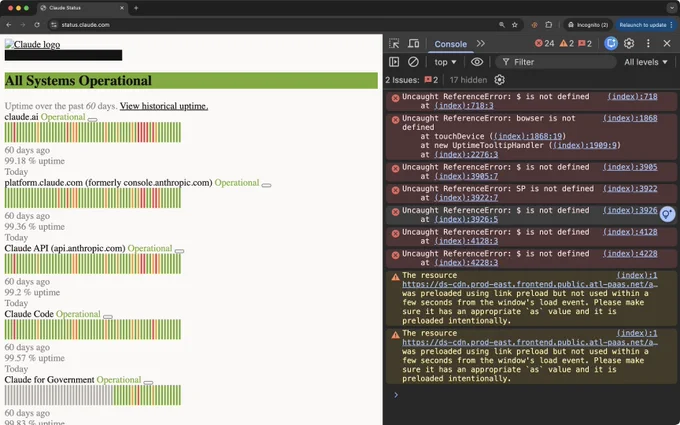Open the View historical uptime link

[164, 106]
